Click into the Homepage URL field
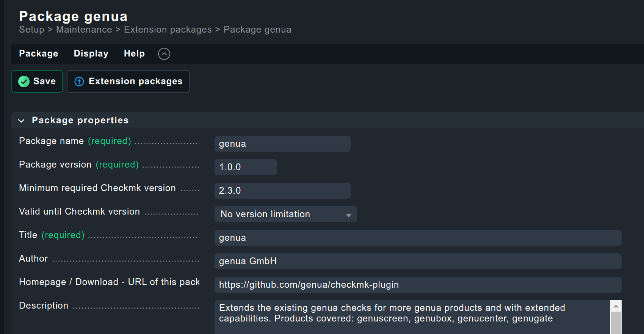The image size is (644, 334). point(417,285)
